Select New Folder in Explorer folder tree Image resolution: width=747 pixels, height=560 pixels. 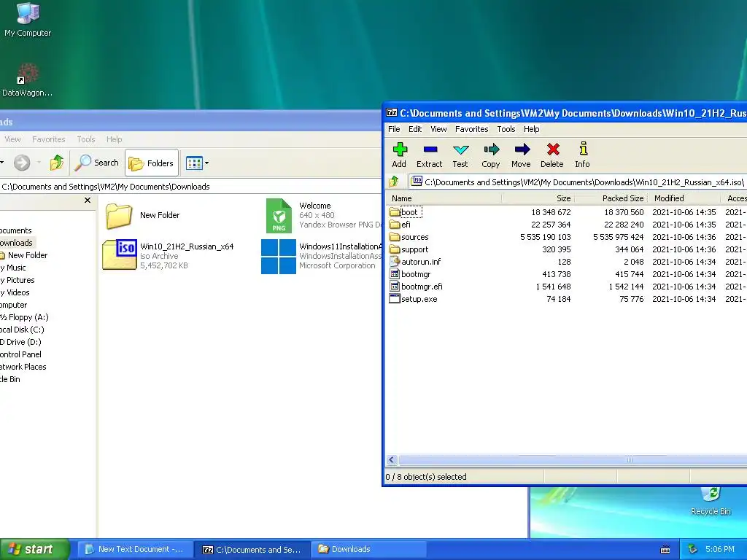point(24,255)
